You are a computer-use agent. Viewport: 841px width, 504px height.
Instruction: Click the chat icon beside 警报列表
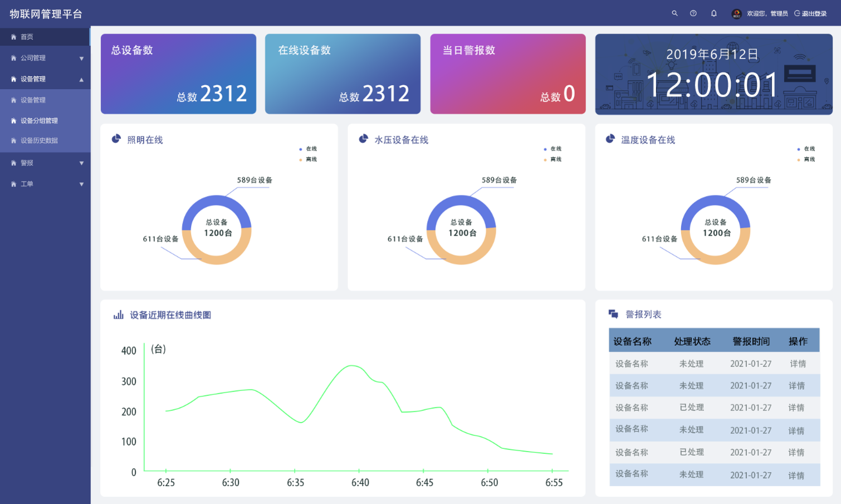(x=613, y=314)
